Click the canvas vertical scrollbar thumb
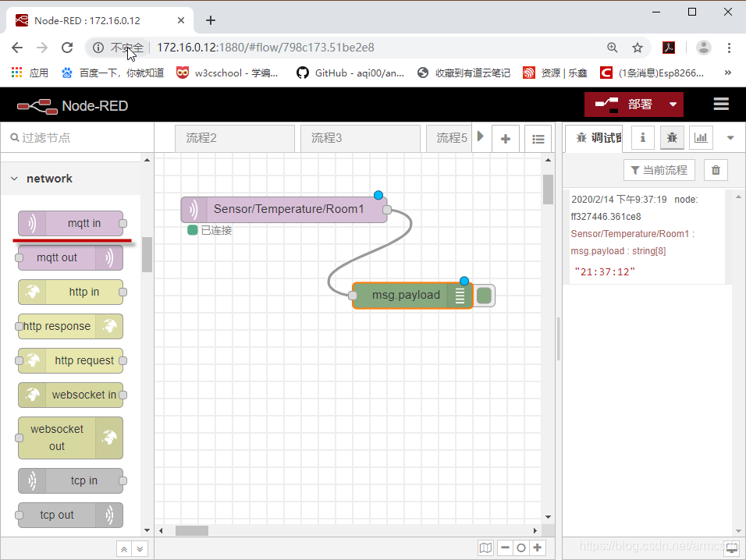The image size is (746, 560). (x=548, y=190)
